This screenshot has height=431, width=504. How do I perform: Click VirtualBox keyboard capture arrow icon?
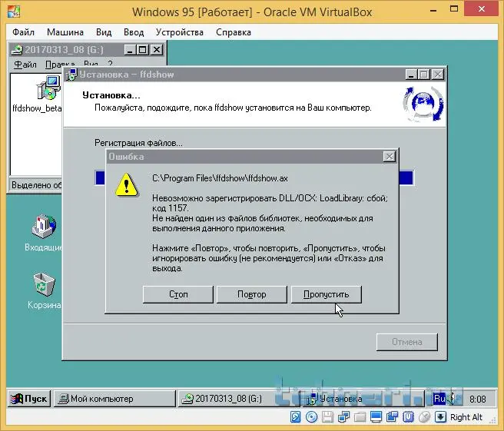440,417
